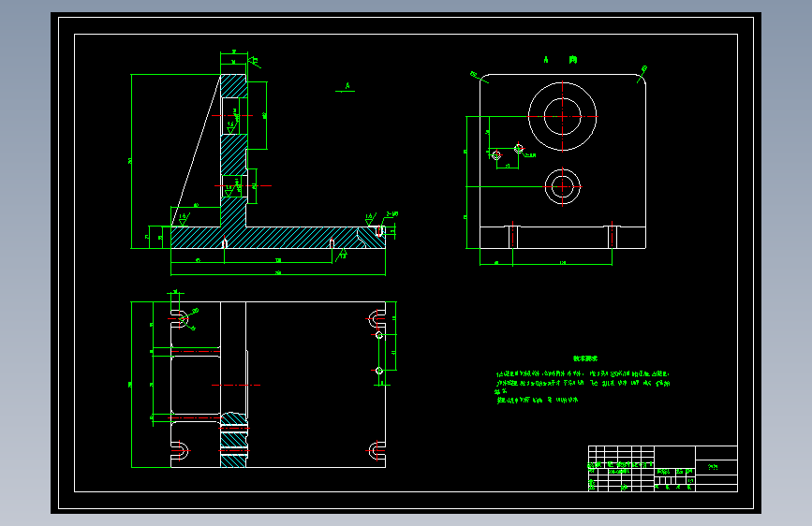This screenshot has height=526, width=812.
Task: Click the underlined section marker "A"
Action: tap(346, 87)
